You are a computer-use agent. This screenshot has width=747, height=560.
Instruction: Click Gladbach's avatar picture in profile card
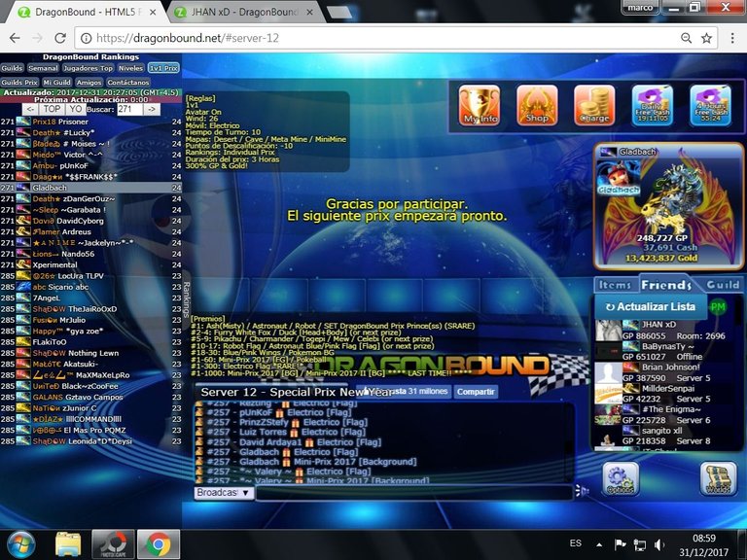(x=619, y=177)
